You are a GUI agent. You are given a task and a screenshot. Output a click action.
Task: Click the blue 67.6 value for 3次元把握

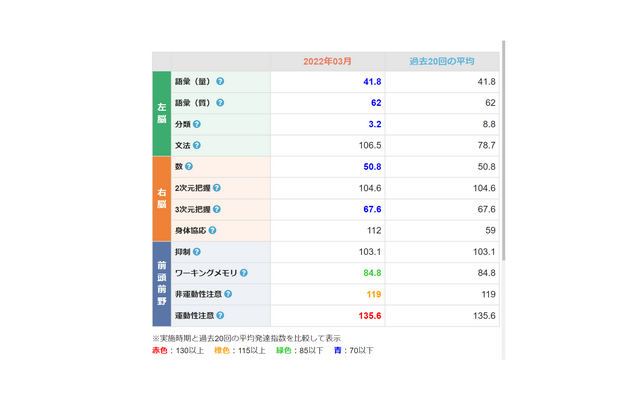click(372, 209)
